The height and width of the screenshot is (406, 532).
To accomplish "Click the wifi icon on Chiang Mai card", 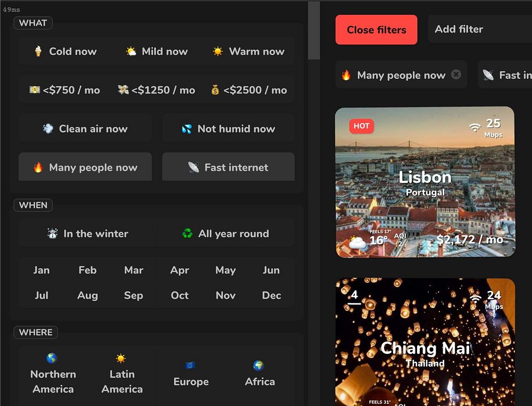I will (476, 298).
